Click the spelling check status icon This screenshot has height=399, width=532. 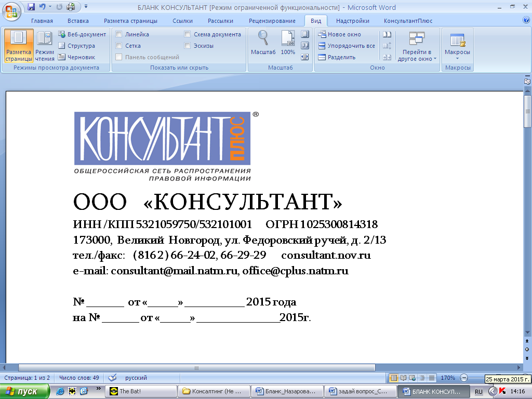(x=112, y=378)
